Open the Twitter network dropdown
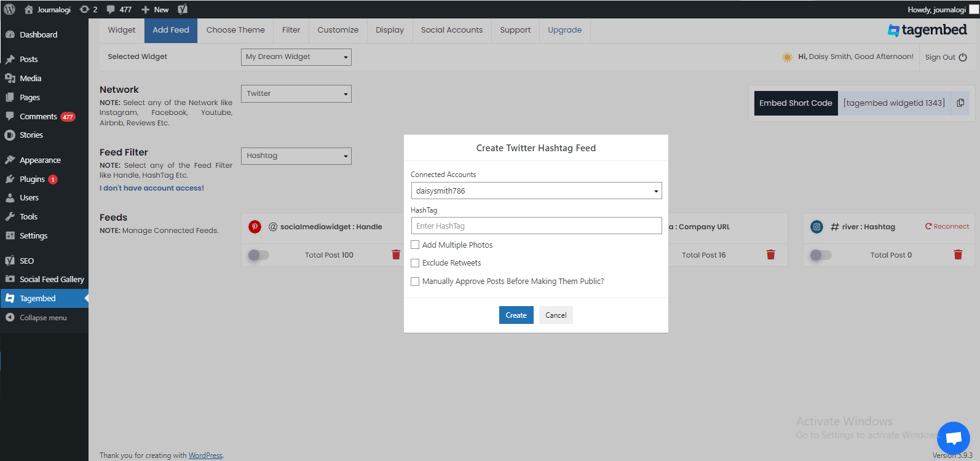Viewport: 980px width, 461px height. [296, 93]
